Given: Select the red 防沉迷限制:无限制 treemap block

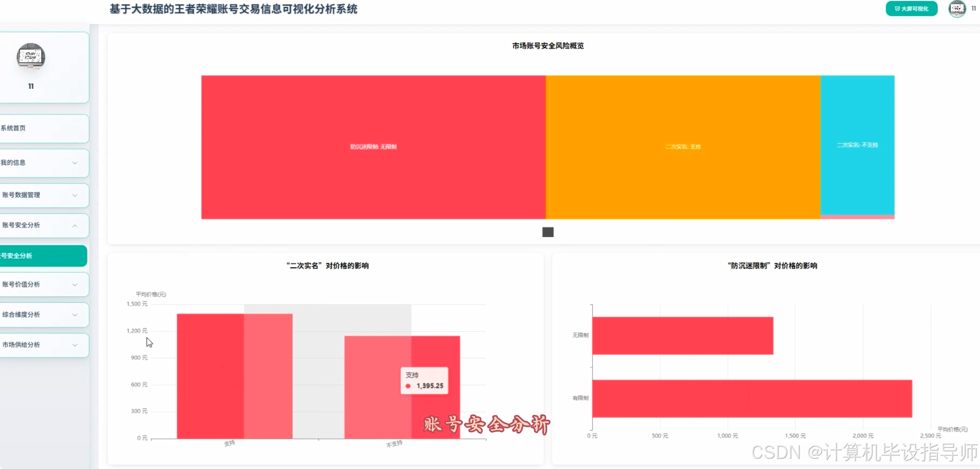Looking at the screenshot, I should coord(373,147).
